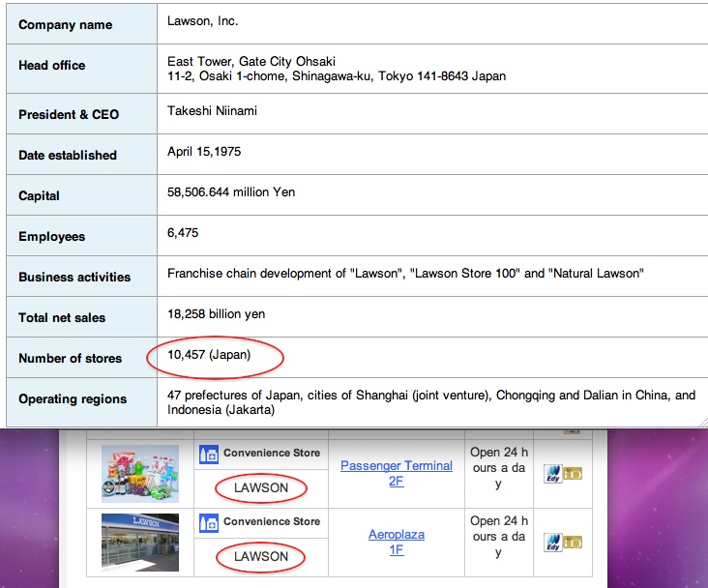Click the Edy payment icon in Aeroplaza row
Viewport: 708px width, 588px height.
(553, 543)
